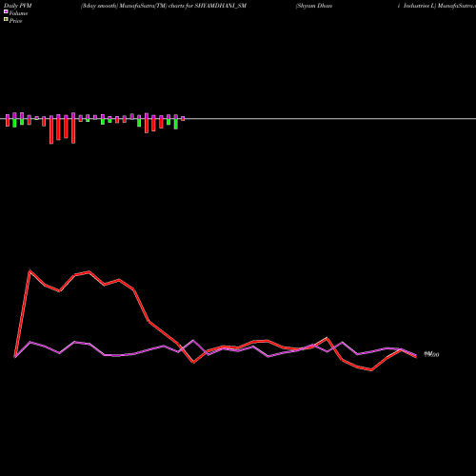
Task: Click the '(Shyam Dhan' company name text
Action: pos(314,6)
